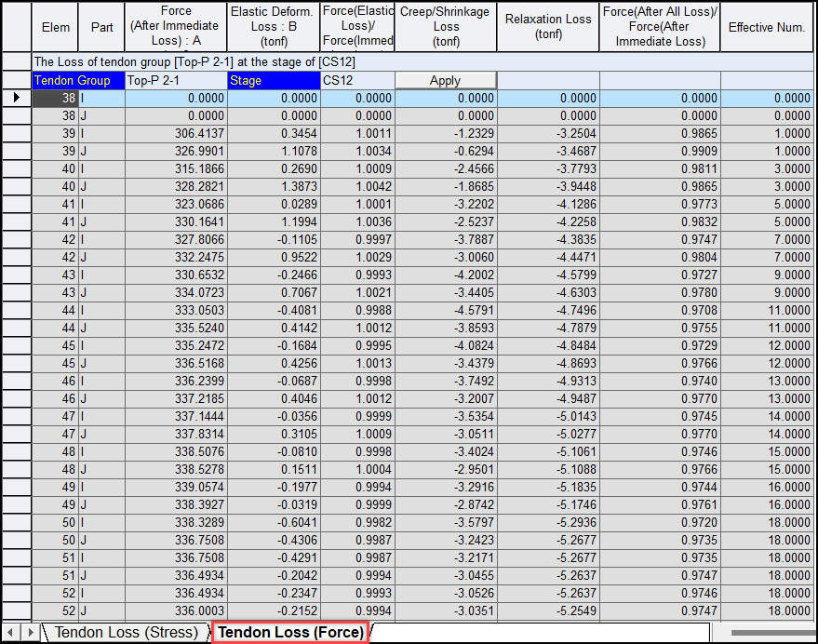This screenshot has width=818, height=644.
Task: Select effective num cell 7.0000 in row 42 J
Action: (767, 257)
